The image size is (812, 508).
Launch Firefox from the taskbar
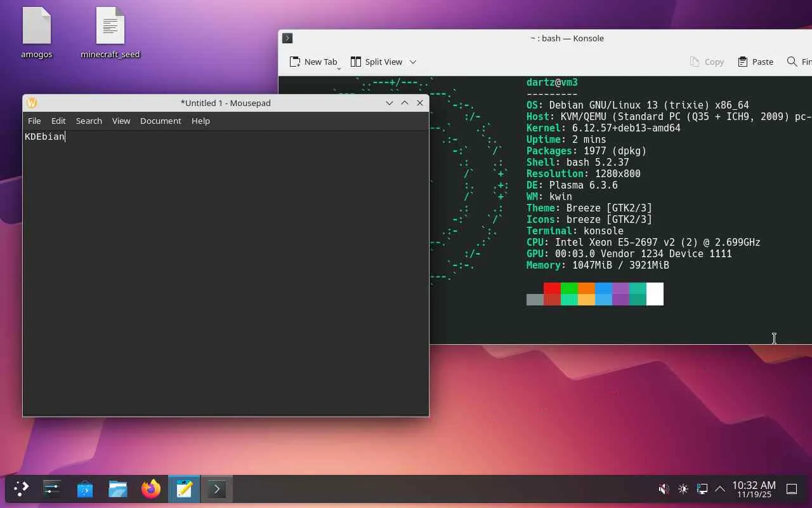pos(151,489)
